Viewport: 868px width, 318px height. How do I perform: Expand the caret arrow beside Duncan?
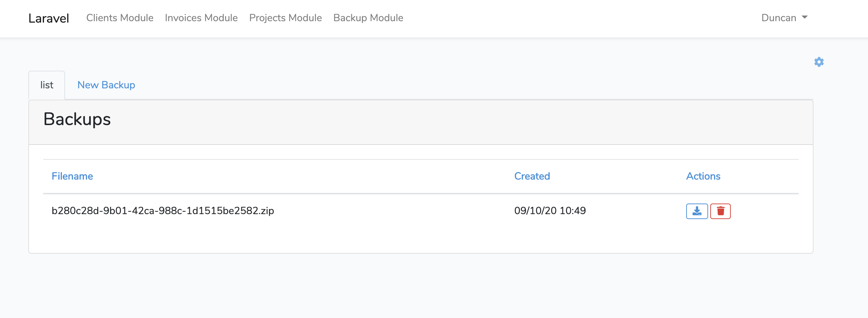point(805,17)
